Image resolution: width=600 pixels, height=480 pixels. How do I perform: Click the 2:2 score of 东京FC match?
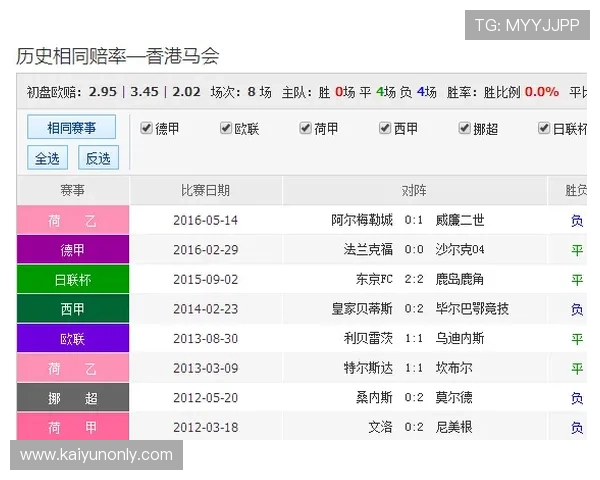pos(414,279)
